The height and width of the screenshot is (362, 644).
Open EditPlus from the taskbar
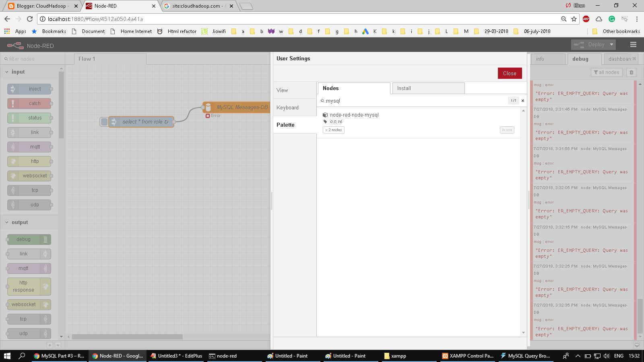tap(176, 356)
